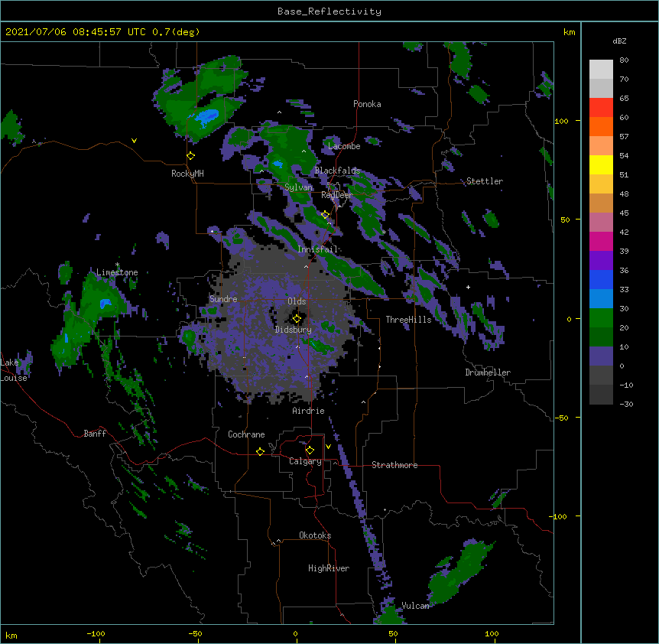Click the yellow V marker east of Calgary
This screenshot has height=644, width=659.
[328, 447]
